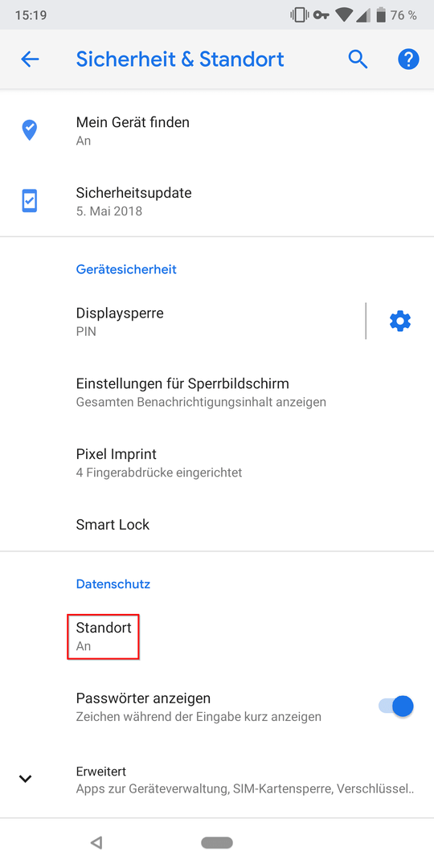The width and height of the screenshot is (434, 868).
Task: Open Erweitert advanced options row
Action: tap(217, 780)
